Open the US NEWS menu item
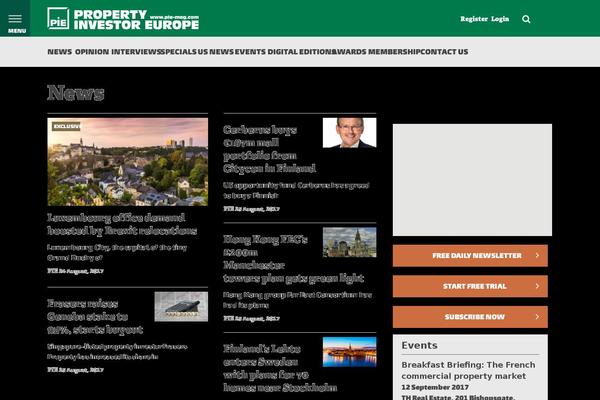The width and height of the screenshot is (600, 400). point(215,52)
